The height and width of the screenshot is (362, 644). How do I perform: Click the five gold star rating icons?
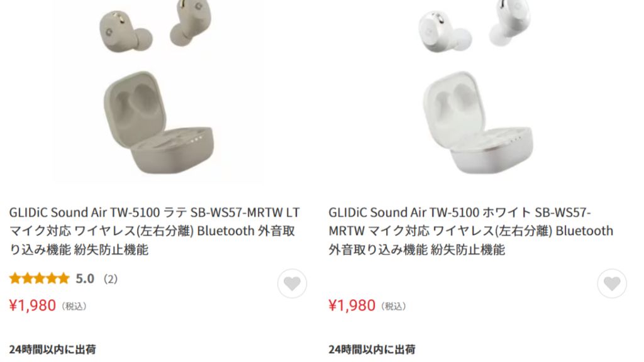[40, 278]
